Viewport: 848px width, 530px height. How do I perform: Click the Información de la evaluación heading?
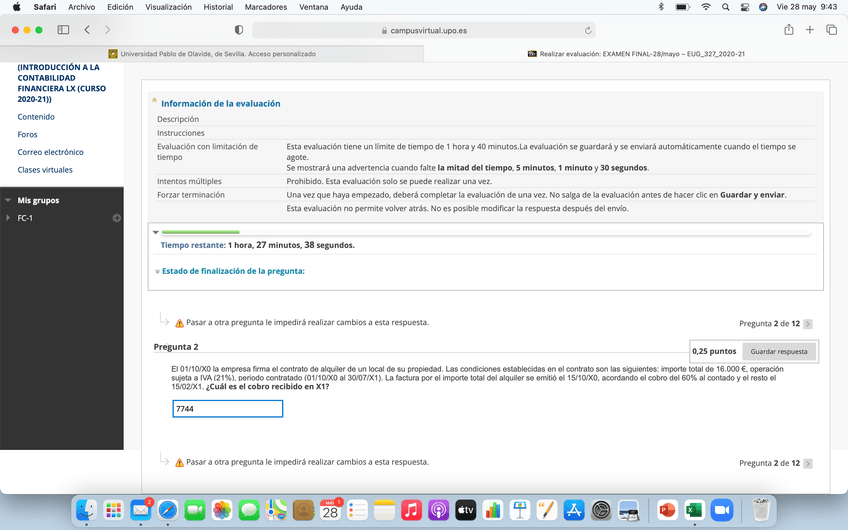point(221,103)
